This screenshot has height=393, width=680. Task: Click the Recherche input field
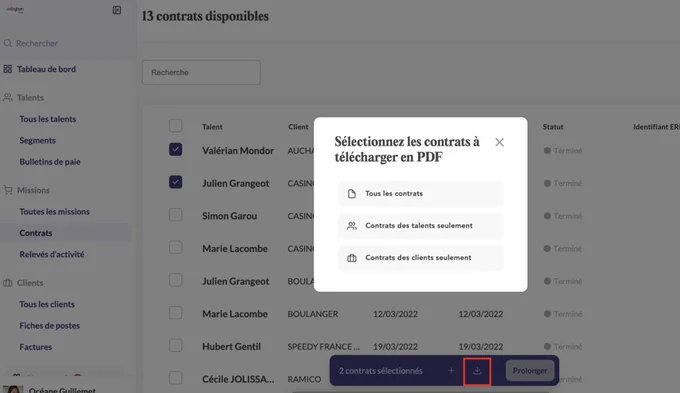pyautogui.click(x=201, y=72)
